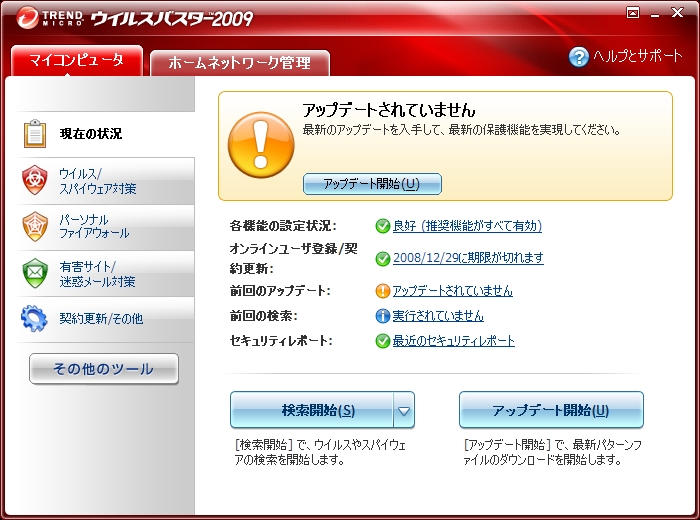The width and height of the screenshot is (700, 520).
Task: Click the [アップデート開始] description text
Action: (x=552, y=452)
